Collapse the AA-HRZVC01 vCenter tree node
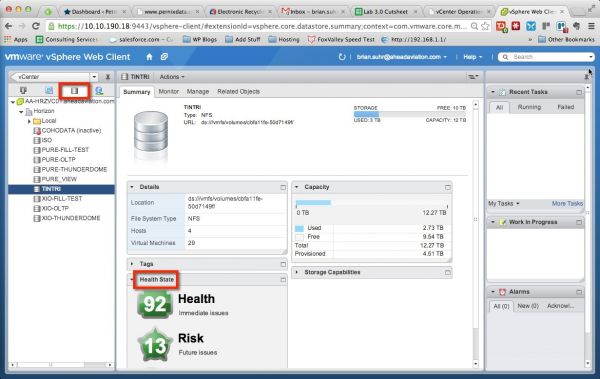 [13, 102]
